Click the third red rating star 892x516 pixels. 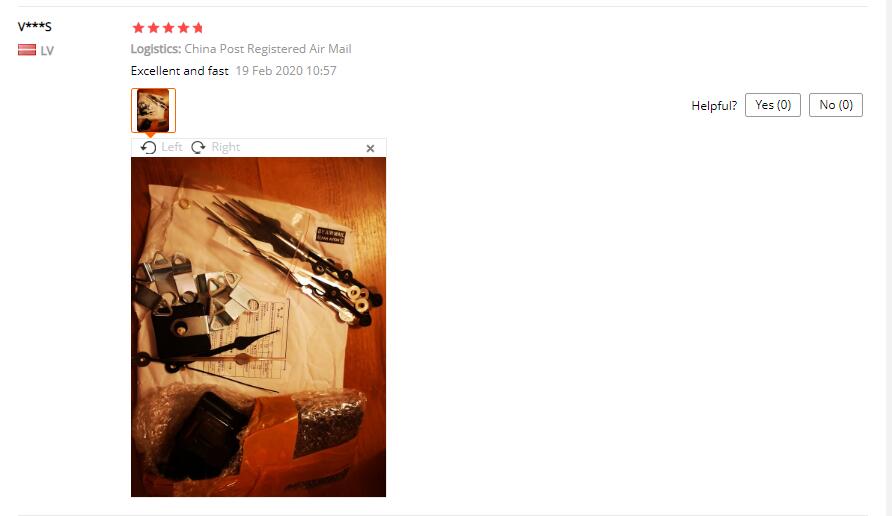pos(168,28)
